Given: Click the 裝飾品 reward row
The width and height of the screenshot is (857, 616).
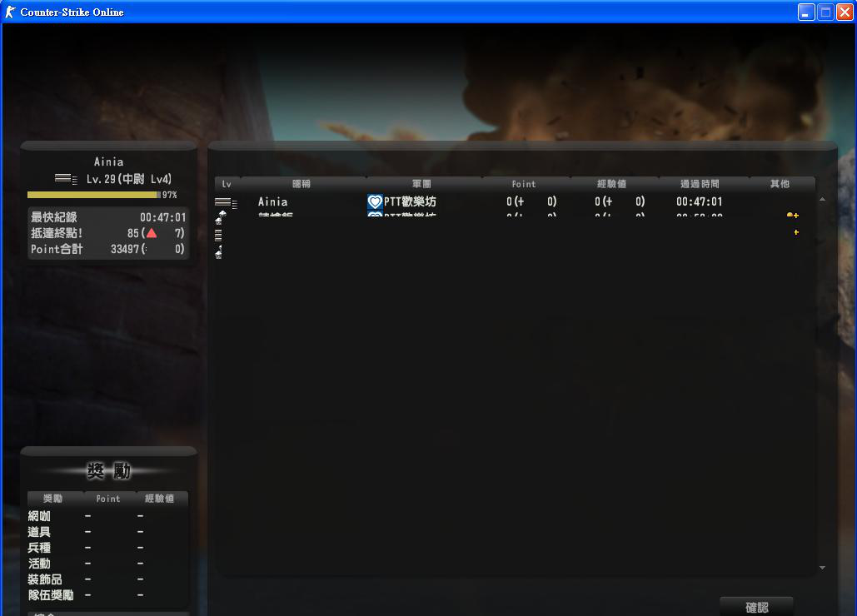Looking at the screenshot, I should point(107,579).
